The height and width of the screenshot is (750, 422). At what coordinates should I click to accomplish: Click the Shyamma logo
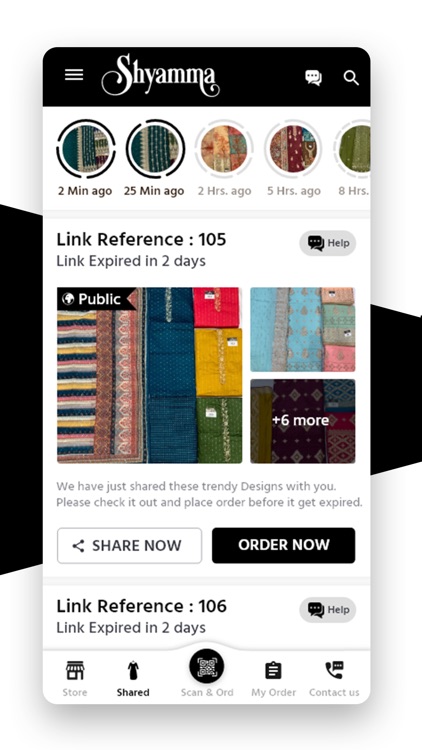[160, 75]
